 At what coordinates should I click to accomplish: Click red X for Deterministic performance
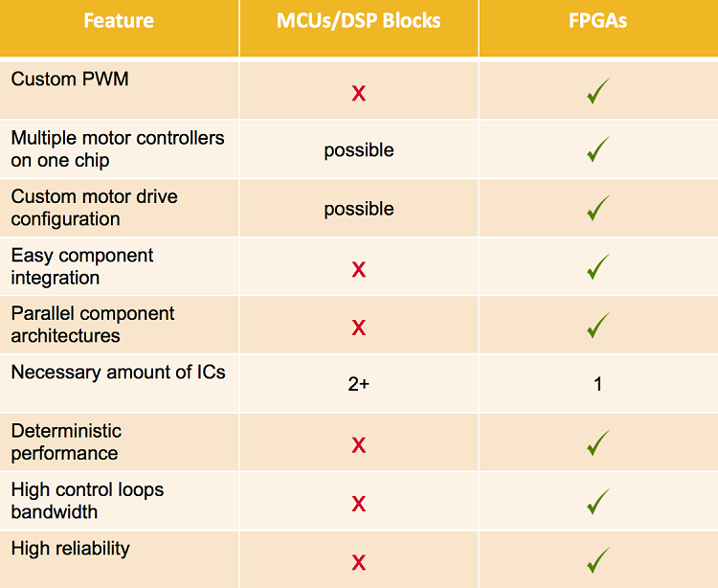[x=359, y=444]
